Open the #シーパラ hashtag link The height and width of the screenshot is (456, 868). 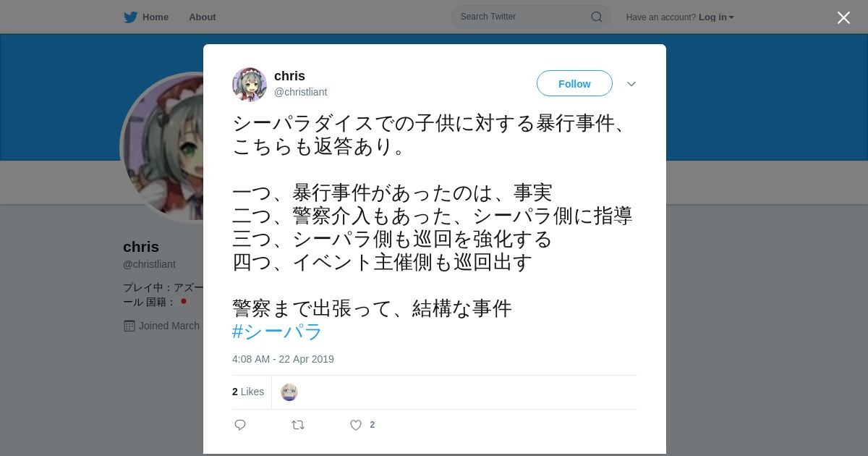277,332
